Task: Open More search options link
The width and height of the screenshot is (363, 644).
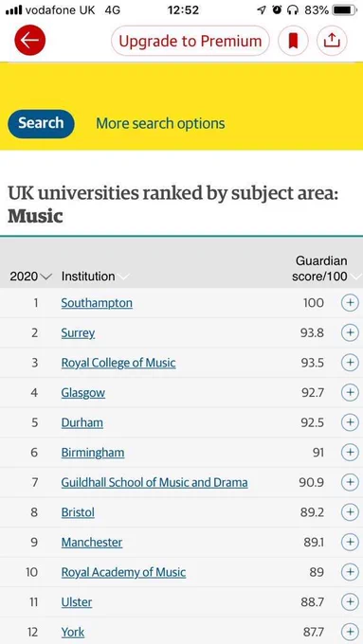Action: (160, 123)
